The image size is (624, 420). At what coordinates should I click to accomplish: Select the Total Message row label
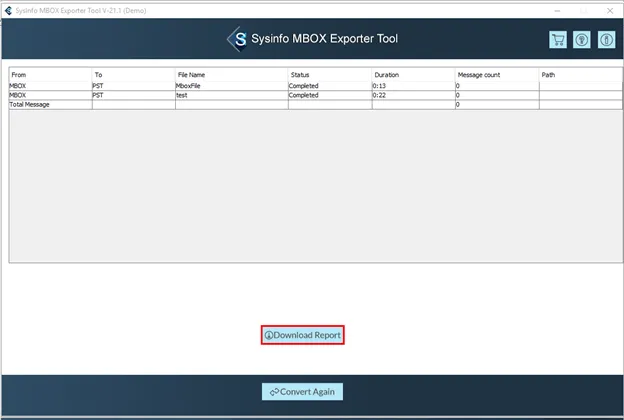tap(29, 105)
